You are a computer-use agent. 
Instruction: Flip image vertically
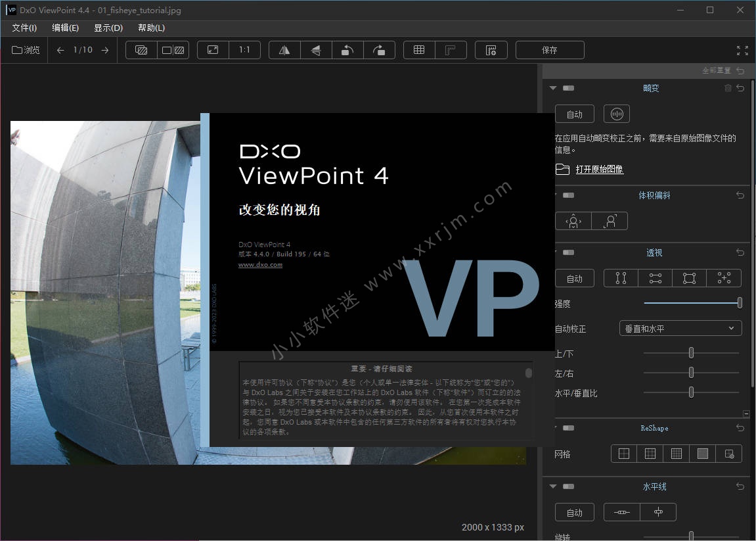click(x=316, y=50)
